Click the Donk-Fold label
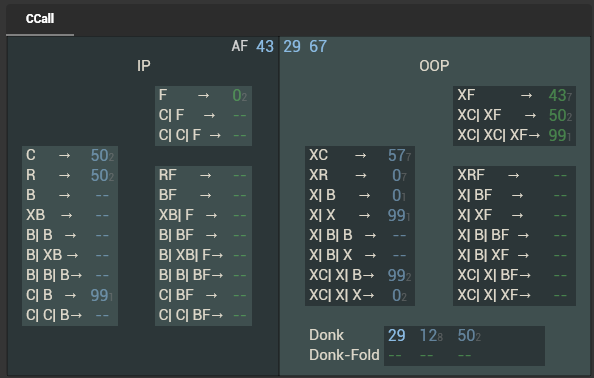594x378 pixels. [344, 355]
